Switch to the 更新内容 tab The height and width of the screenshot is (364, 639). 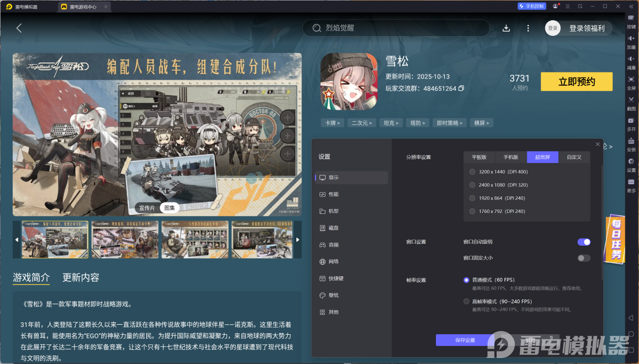pyautogui.click(x=80, y=278)
